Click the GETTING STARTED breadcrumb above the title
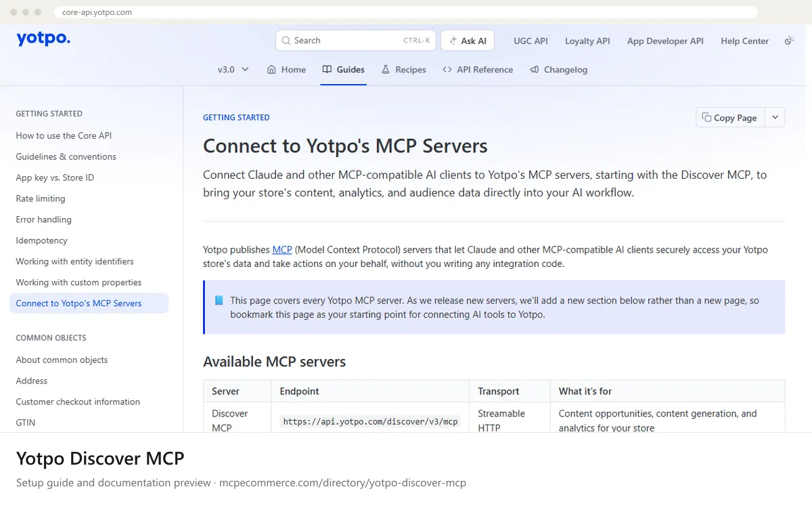812x508 pixels. click(x=236, y=117)
